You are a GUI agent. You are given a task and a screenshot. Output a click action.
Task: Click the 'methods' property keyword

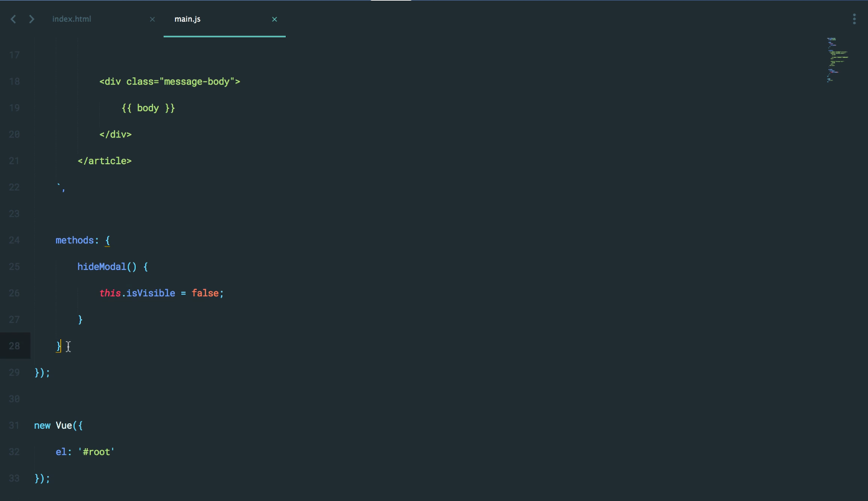(x=75, y=240)
